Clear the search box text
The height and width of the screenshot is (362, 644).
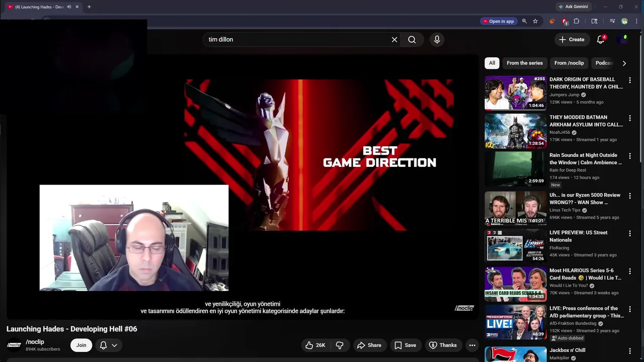[394, 40]
